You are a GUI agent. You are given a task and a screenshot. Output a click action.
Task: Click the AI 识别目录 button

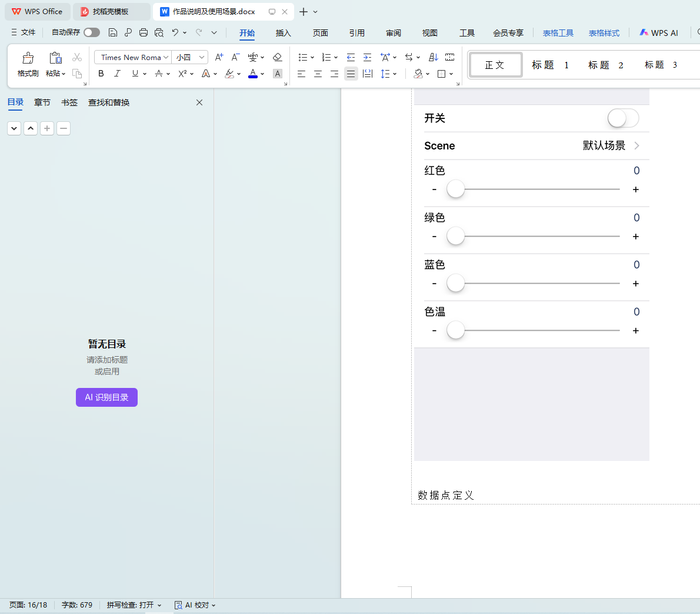coord(106,397)
